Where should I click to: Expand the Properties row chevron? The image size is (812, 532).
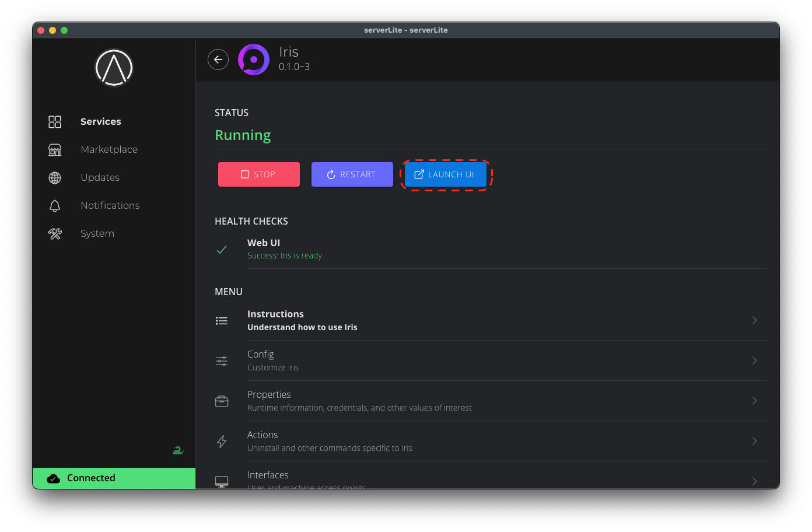(754, 401)
